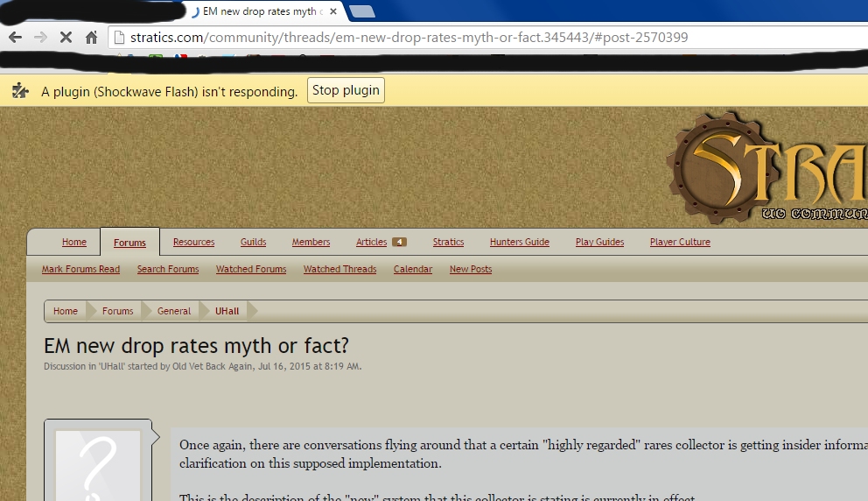Click the Articles count badge 4

(x=399, y=243)
